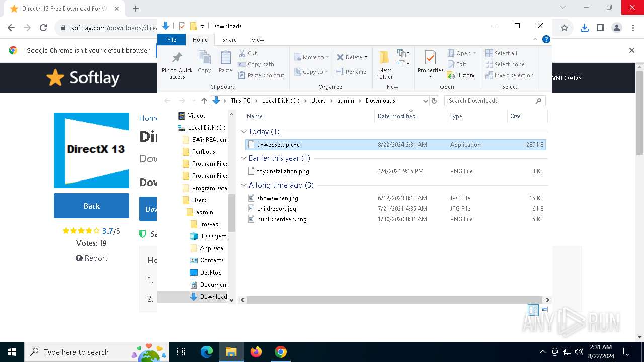The height and width of the screenshot is (362, 644).
Task: Click the Rename ribbon button
Action: (351, 72)
